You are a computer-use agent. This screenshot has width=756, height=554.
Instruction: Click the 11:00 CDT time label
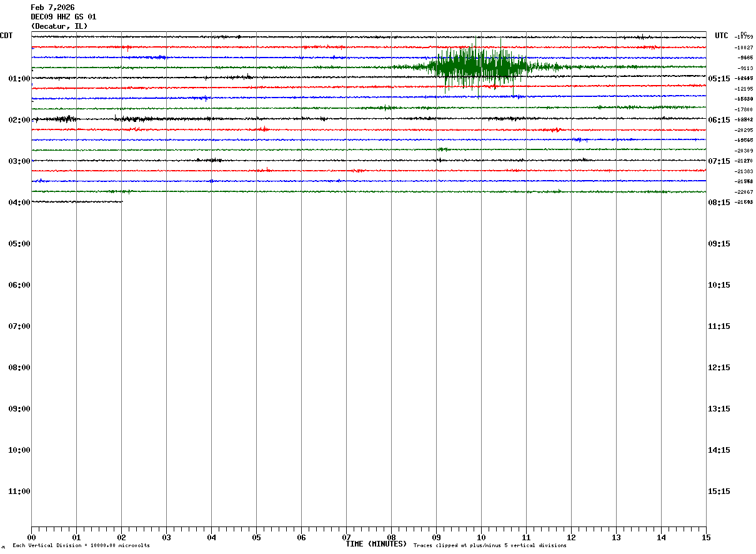(x=19, y=491)
